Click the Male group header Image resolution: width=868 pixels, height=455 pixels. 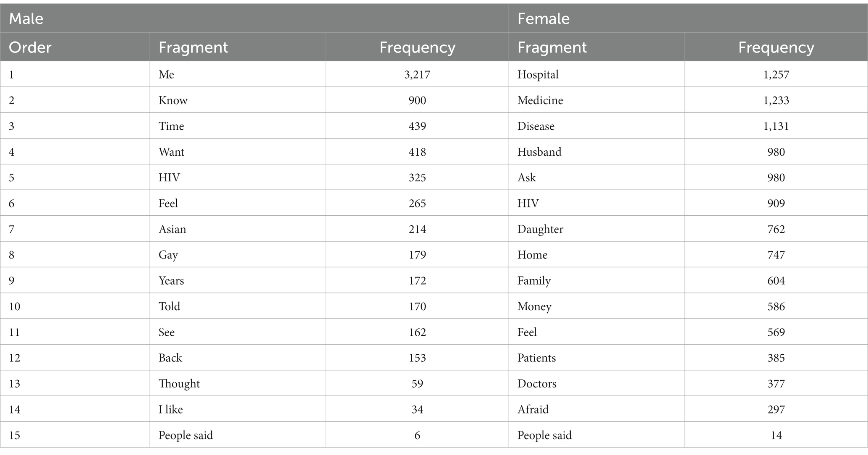[x=254, y=18]
